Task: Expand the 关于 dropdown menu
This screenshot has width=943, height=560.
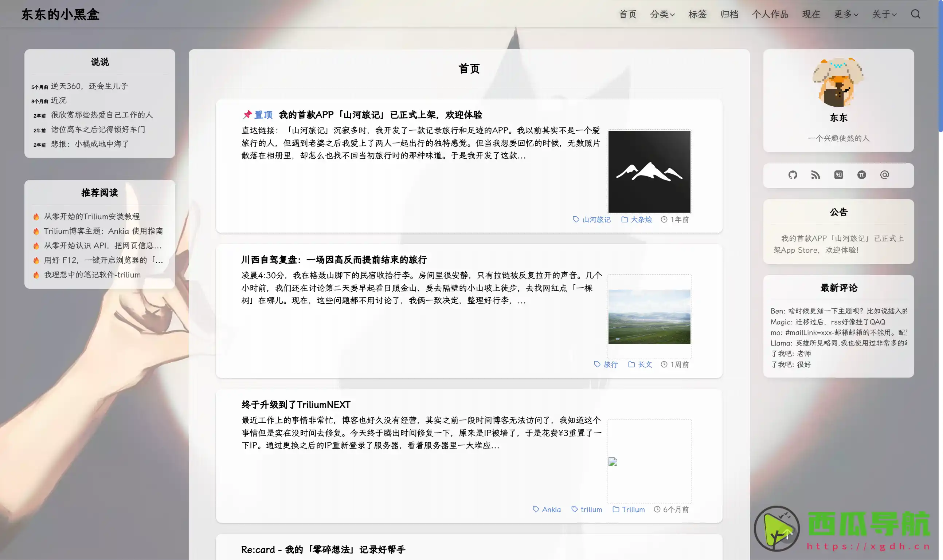Action: tap(884, 14)
